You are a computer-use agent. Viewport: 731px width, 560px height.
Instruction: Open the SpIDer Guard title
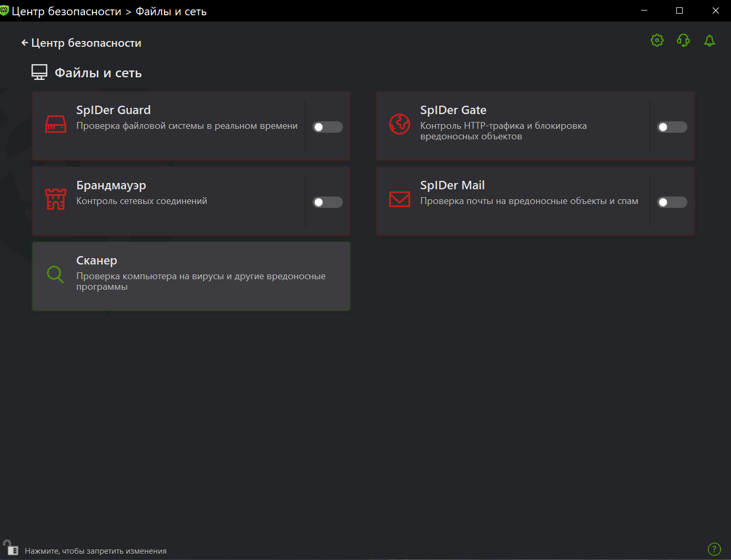114,110
